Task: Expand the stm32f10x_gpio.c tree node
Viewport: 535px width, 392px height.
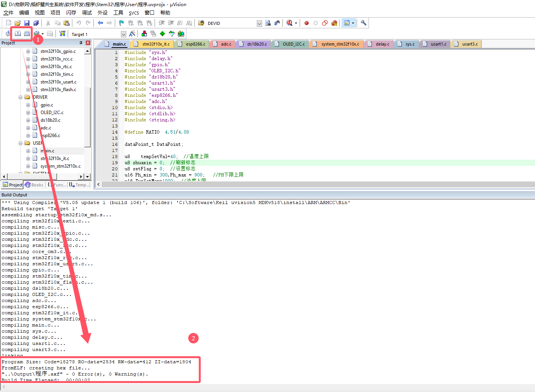Action: click(28, 51)
